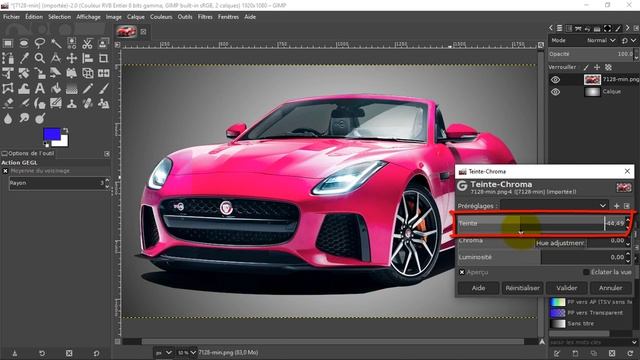Select the Text tool
Image resolution: width=640 pixels, height=360 pixels.
40,89
